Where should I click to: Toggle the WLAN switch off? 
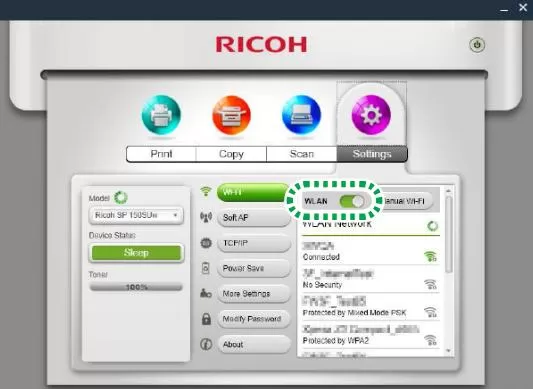click(352, 201)
